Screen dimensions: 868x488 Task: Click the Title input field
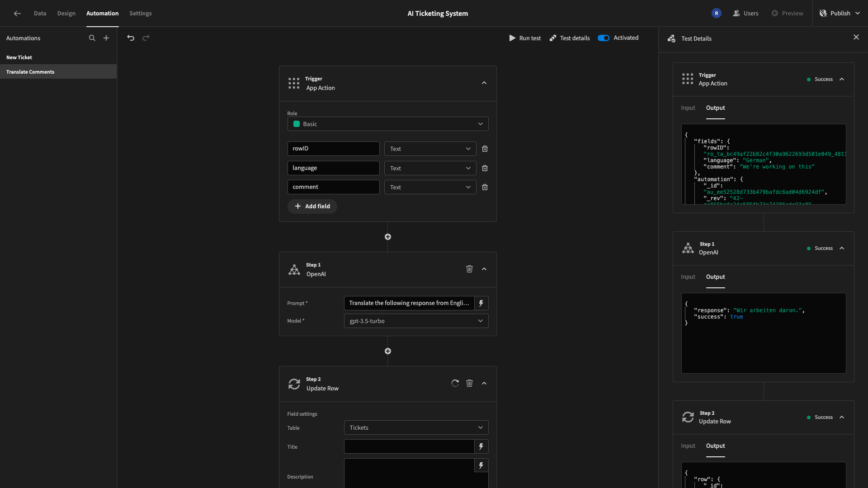pos(409,447)
